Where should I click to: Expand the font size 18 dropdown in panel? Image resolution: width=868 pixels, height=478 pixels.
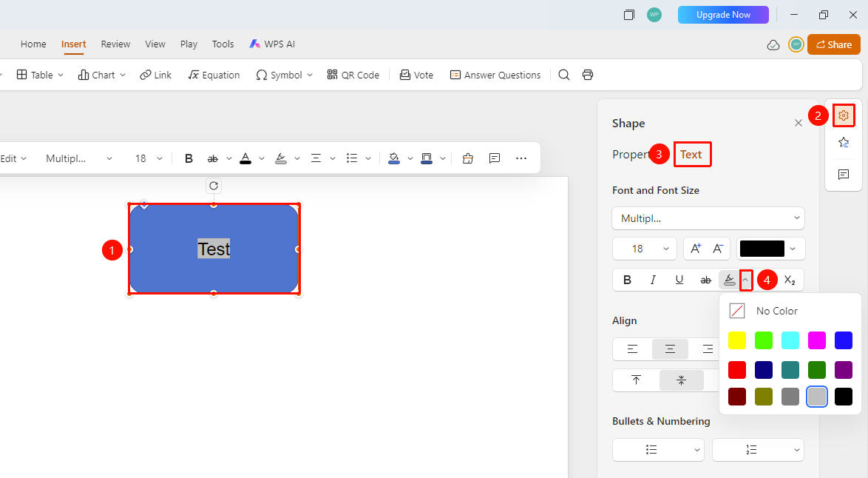[645, 249]
